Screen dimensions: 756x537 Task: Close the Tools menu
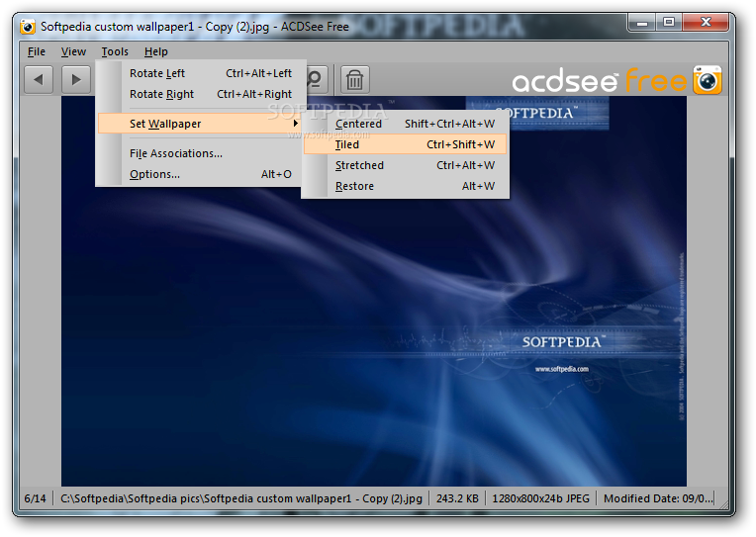(115, 51)
